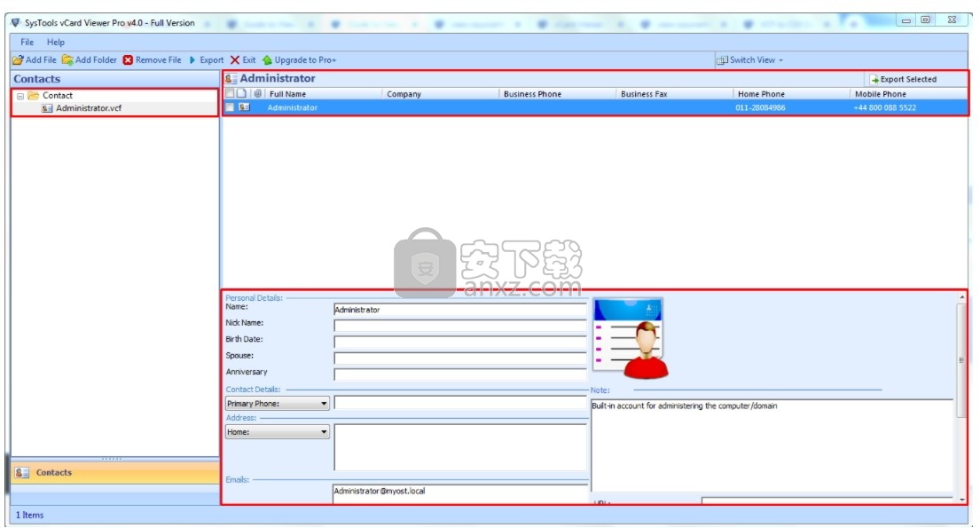Sort by Mobile Phone column header

pos(880,94)
